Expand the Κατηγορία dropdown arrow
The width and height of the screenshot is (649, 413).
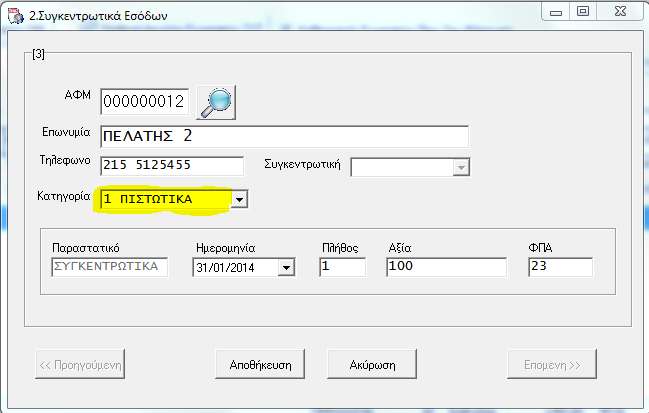tap(239, 199)
